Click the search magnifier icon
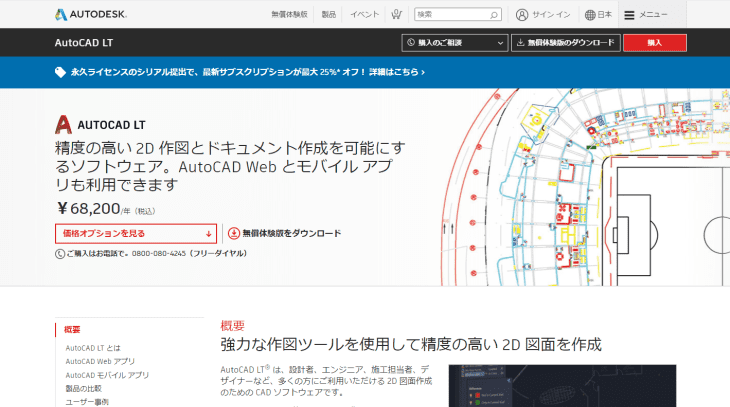Viewport: 730px width, 407px height. (x=493, y=15)
